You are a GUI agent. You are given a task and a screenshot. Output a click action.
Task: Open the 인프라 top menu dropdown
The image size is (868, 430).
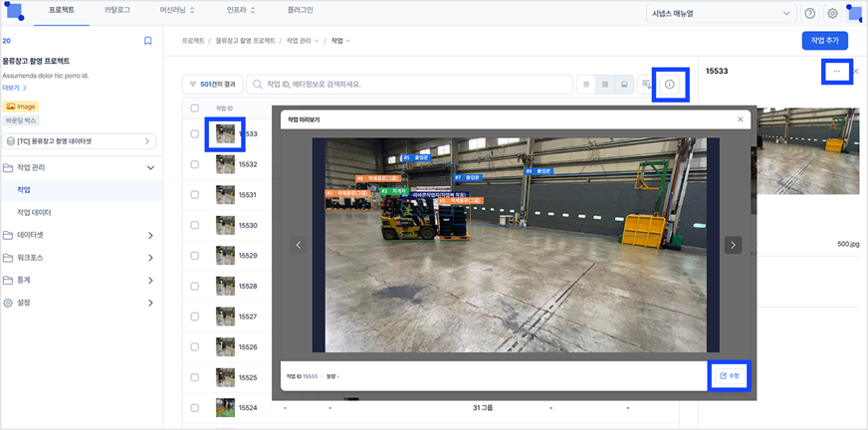(x=241, y=10)
